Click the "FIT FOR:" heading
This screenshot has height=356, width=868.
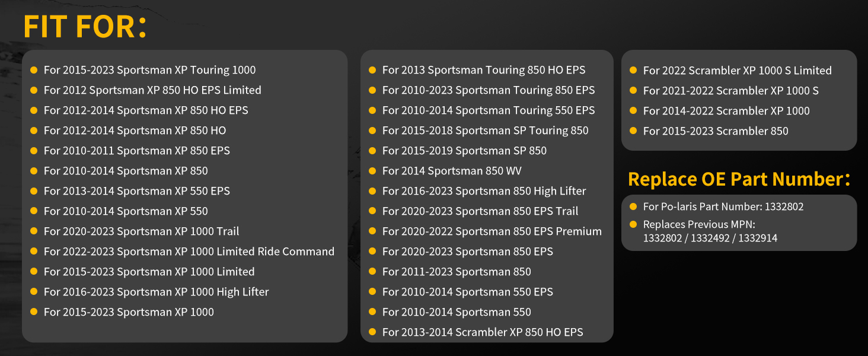coord(85,27)
